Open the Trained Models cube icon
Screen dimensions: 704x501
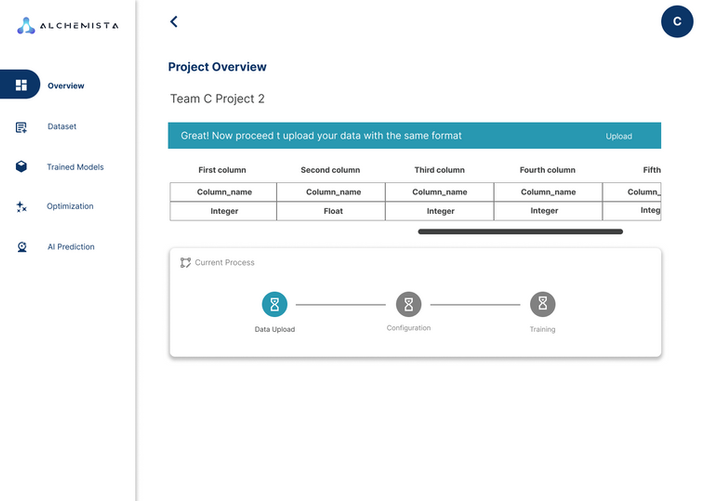[x=21, y=167]
